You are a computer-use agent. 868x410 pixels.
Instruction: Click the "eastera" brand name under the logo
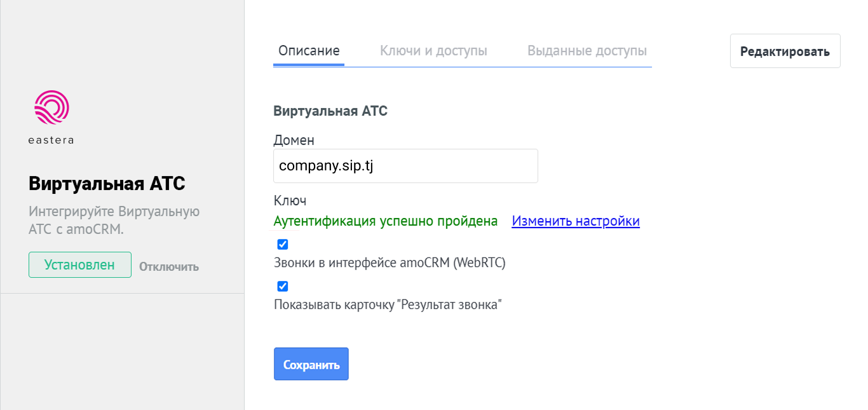pos(51,140)
